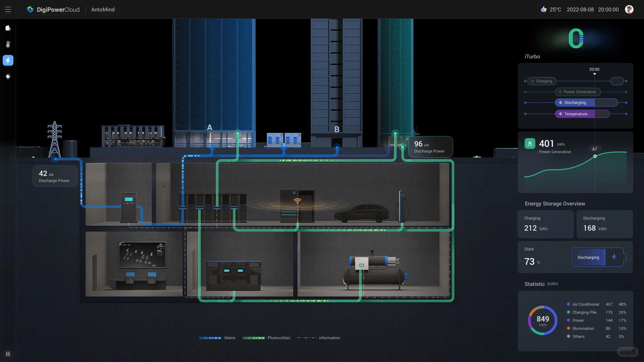Viewport: 644px width, 362px height.
Task: Click the iTurbo green ring logo
Action: click(x=576, y=39)
